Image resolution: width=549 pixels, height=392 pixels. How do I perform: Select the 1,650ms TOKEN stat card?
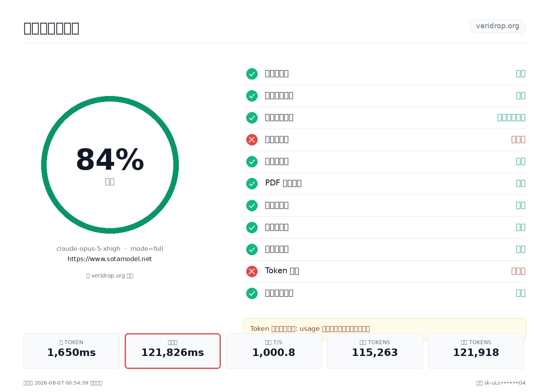pyautogui.click(x=71, y=351)
